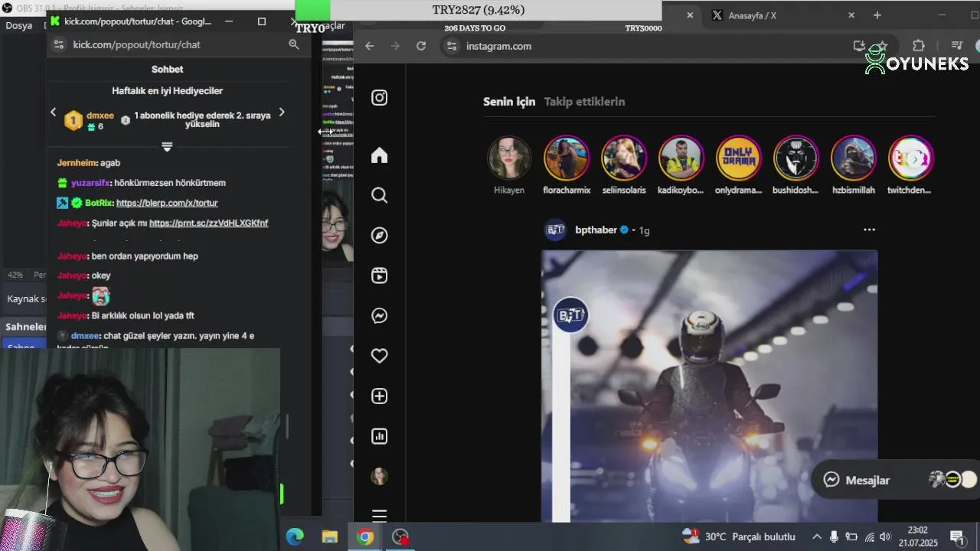The image size is (980, 551).
Task: Click OBS Studio icon in taskbar
Action: click(400, 536)
